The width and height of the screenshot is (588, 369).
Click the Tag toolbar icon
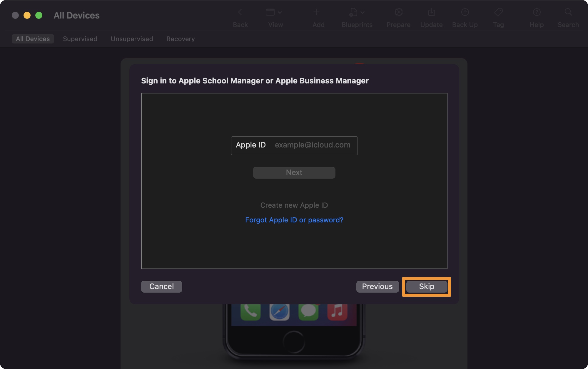point(498,12)
